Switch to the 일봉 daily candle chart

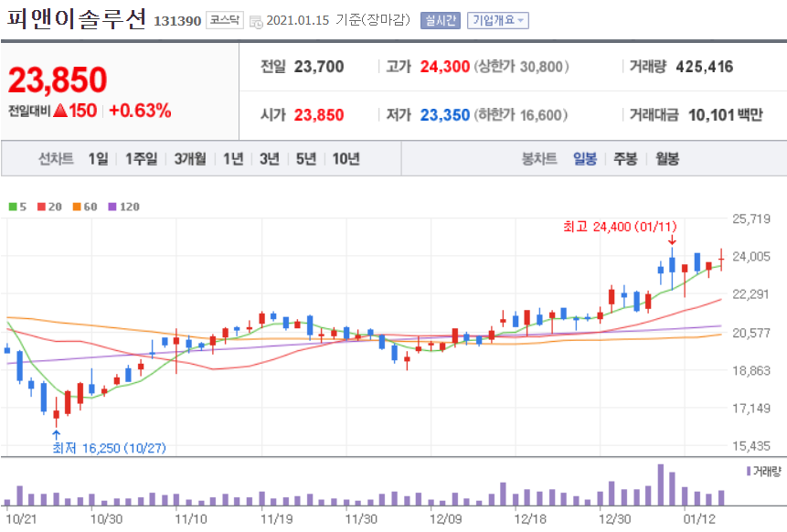pos(585,159)
